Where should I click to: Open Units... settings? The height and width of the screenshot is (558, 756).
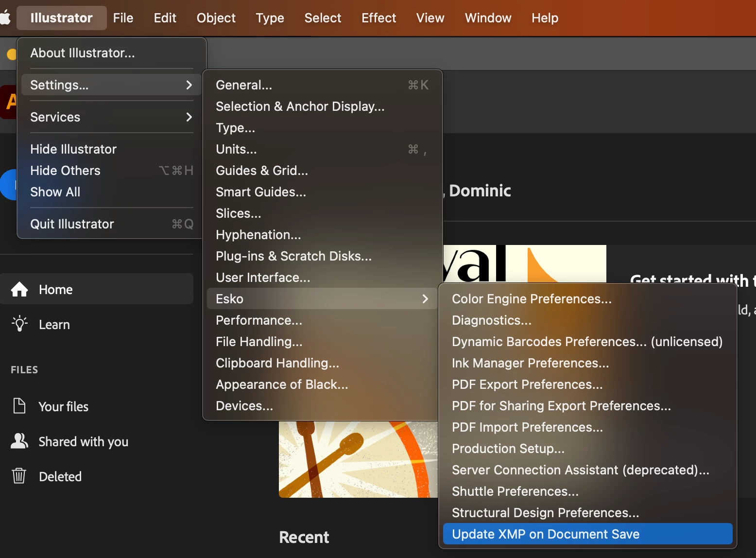click(x=323, y=149)
